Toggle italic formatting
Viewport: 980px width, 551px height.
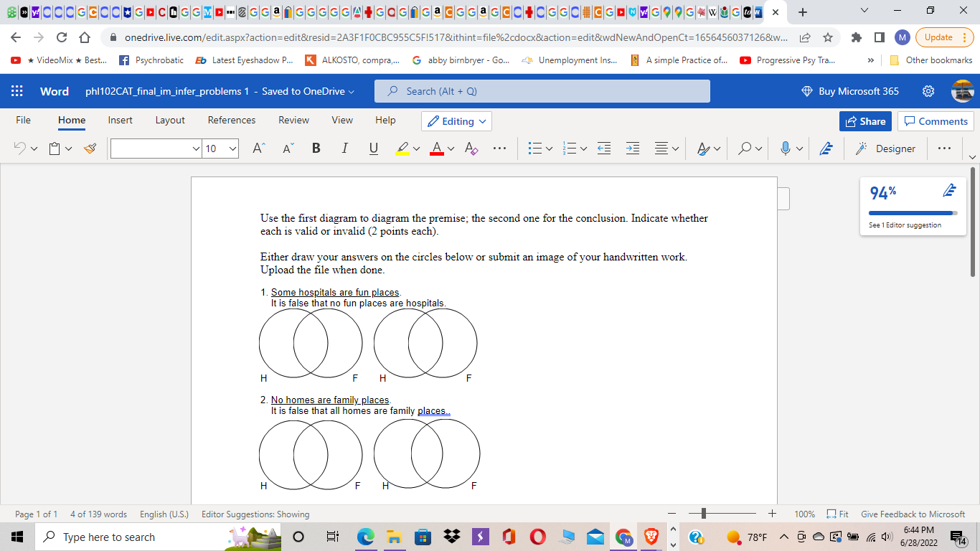click(344, 149)
